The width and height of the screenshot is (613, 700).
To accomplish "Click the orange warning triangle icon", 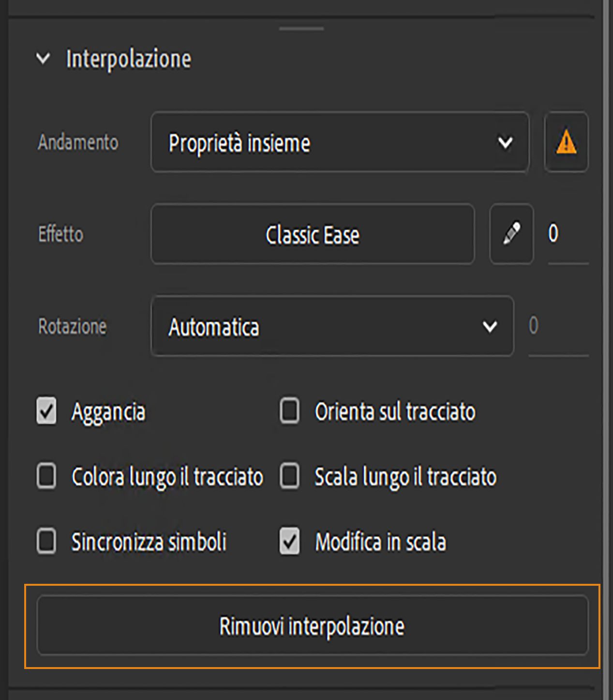I will (x=566, y=142).
